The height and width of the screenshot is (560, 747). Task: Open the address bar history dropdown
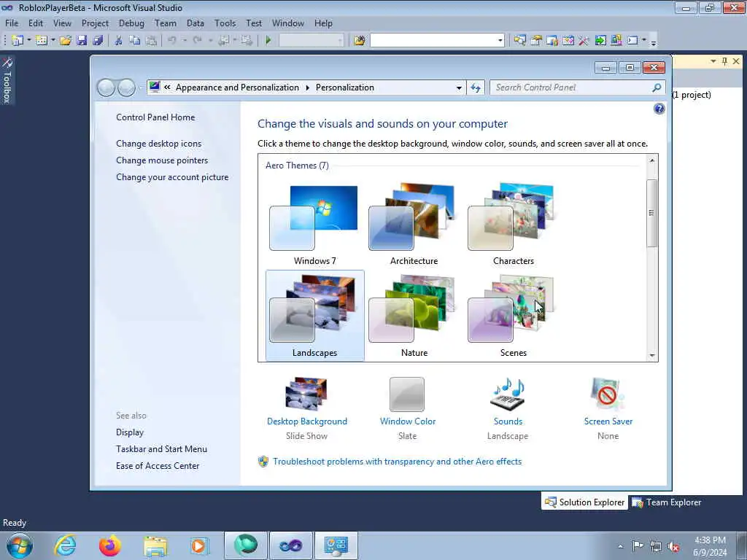[x=459, y=87]
